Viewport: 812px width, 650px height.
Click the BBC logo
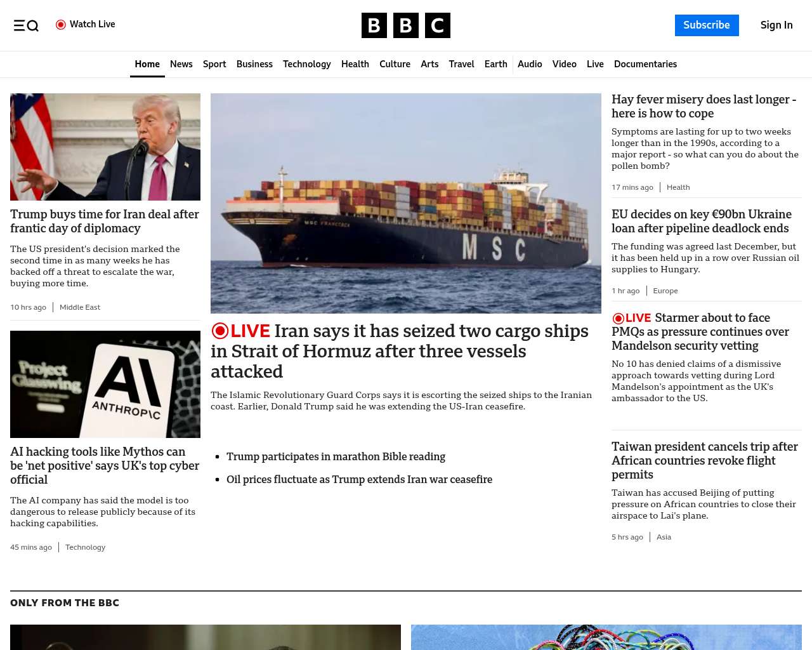coord(406,25)
